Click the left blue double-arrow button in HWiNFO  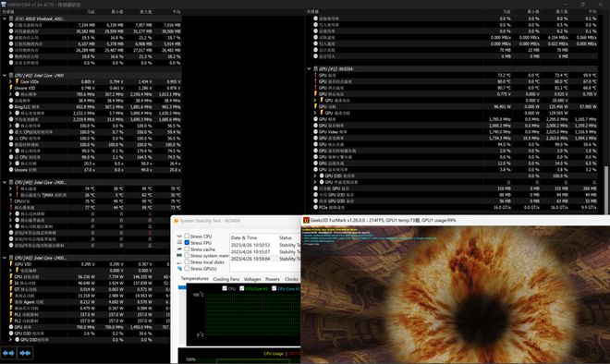pos(8,353)
